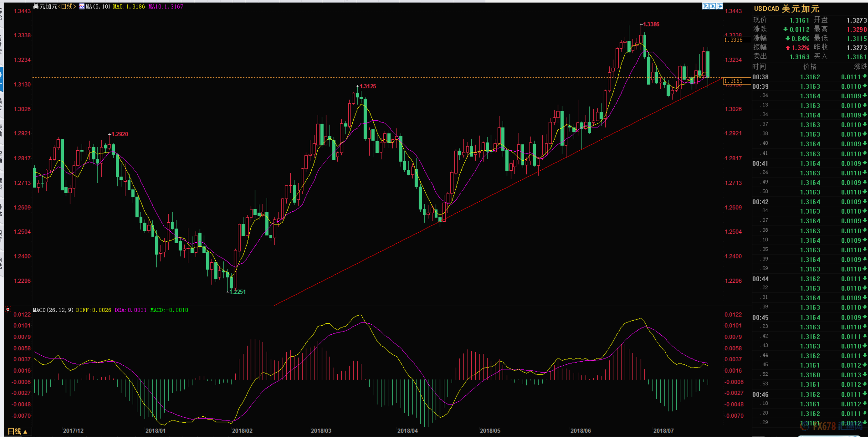Click the 0.0122 label on the left MACD axis

[22, 315]
